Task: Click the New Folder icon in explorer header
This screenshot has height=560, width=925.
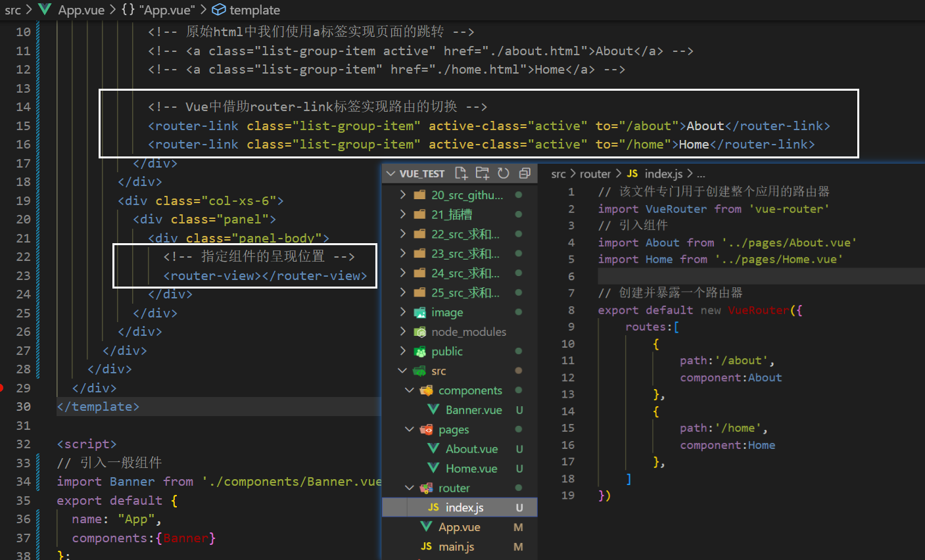Action: pos(483,173)
